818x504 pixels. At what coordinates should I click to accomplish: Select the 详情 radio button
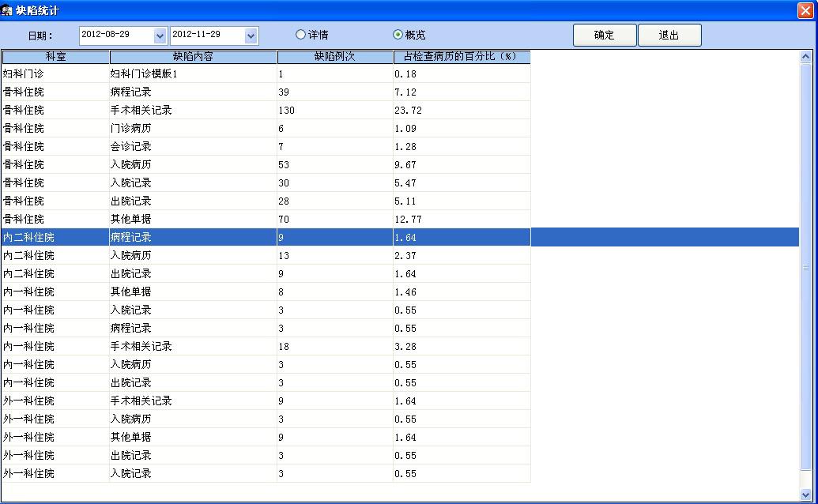click(x=300, y=35)
